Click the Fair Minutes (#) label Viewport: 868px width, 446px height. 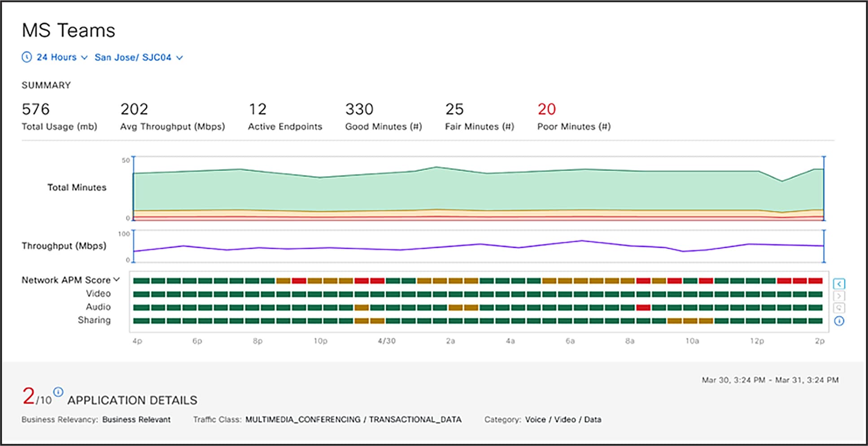(x=480, y=127)
